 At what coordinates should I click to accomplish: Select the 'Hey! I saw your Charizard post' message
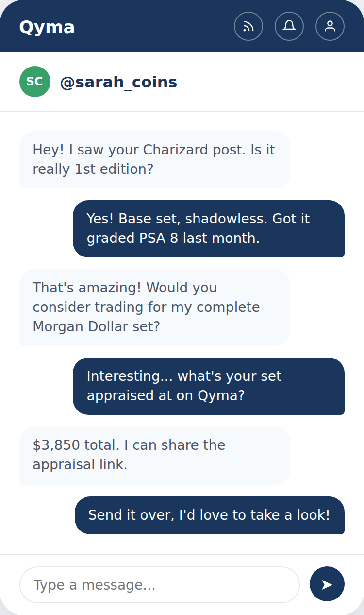tap(154, 159)
